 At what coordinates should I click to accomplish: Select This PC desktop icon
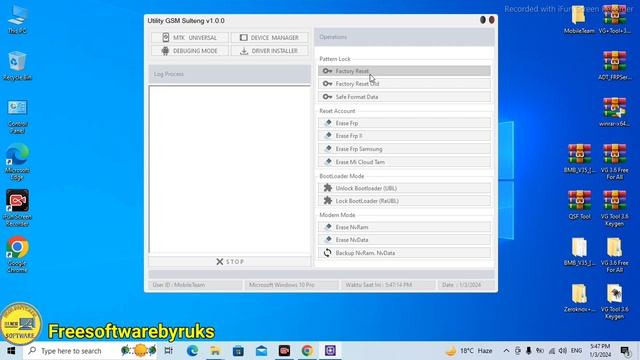17,19
